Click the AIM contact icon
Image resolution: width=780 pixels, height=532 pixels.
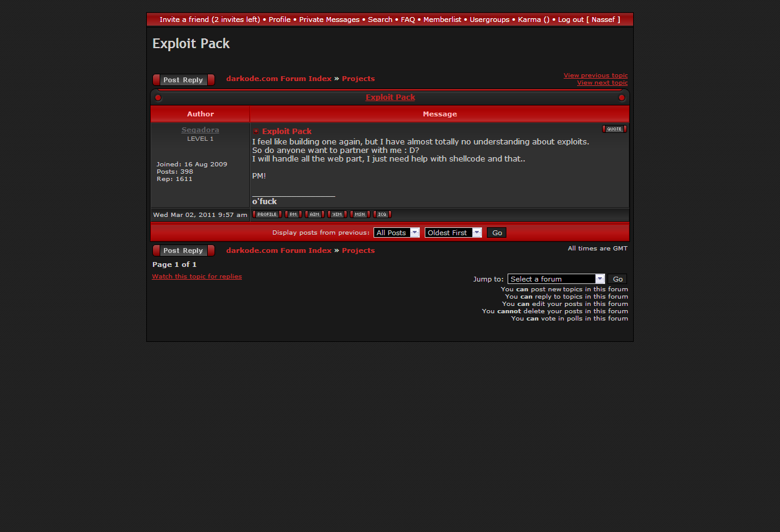click(x=314, y=215)
